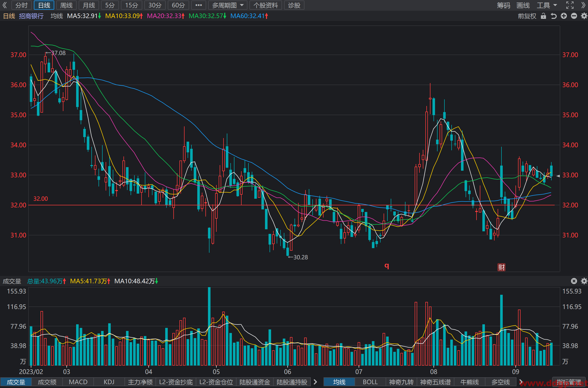Viewport: 588px width, 388px height.
Task: Select the MACD indicator tab
Action: pyautogui.click(x=78, y=382)
